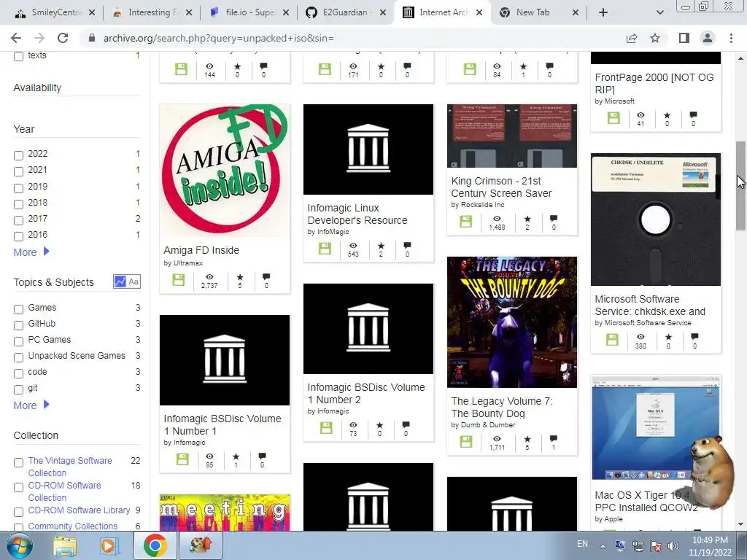Open The Bounty Dog cover thumbnail
This screenshot has height=560, width=747.
(512, 322)
